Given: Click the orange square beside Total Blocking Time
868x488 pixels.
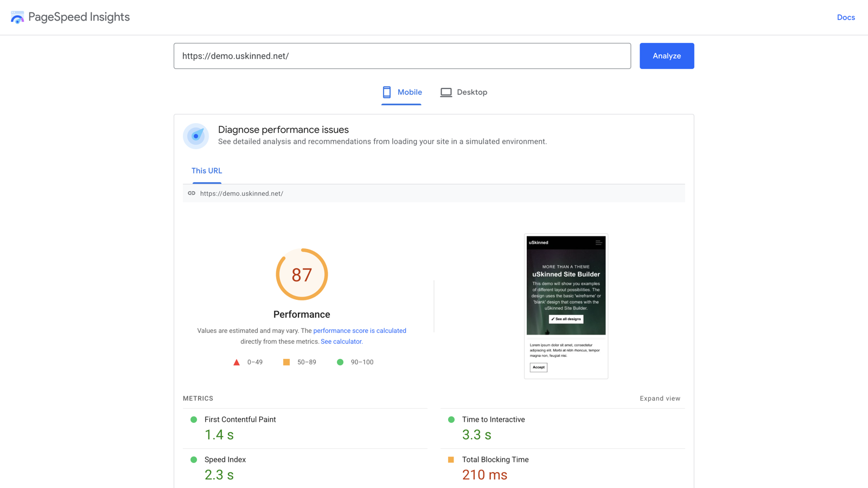Looking at the screenshot, I should pos(451,459).
